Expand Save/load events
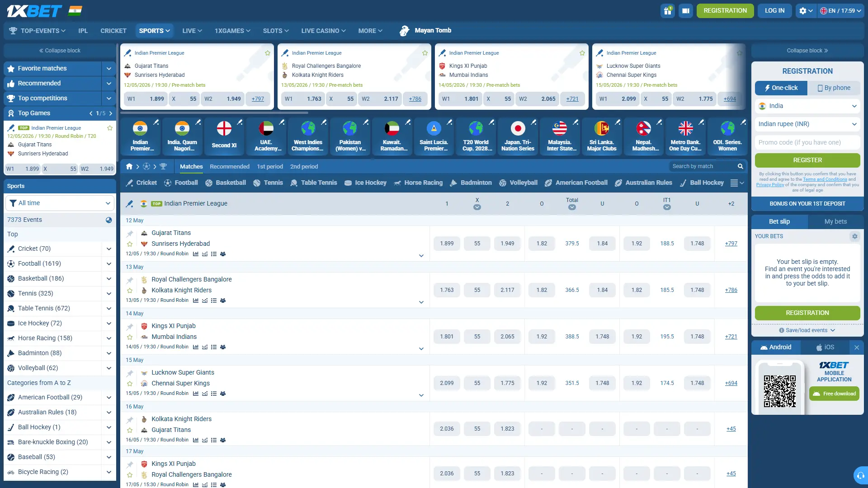868x488 pixels. point(807,331)
